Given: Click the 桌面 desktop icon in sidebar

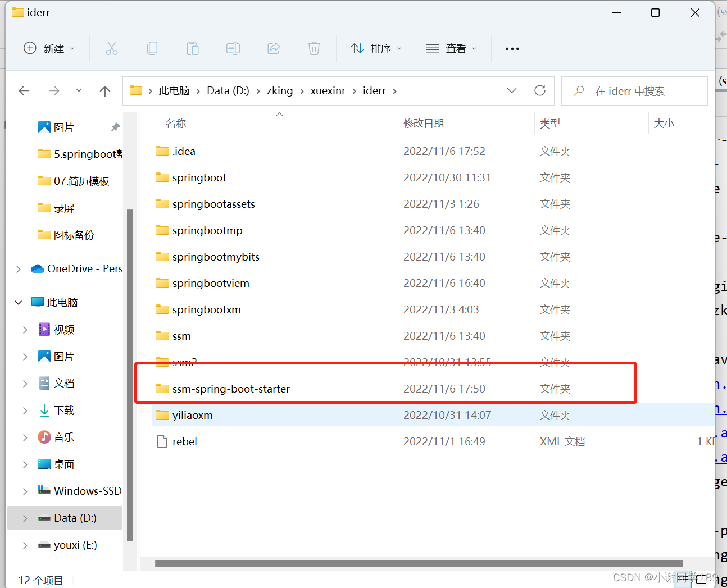Looking at the screenshot, I should coord(44,464).
